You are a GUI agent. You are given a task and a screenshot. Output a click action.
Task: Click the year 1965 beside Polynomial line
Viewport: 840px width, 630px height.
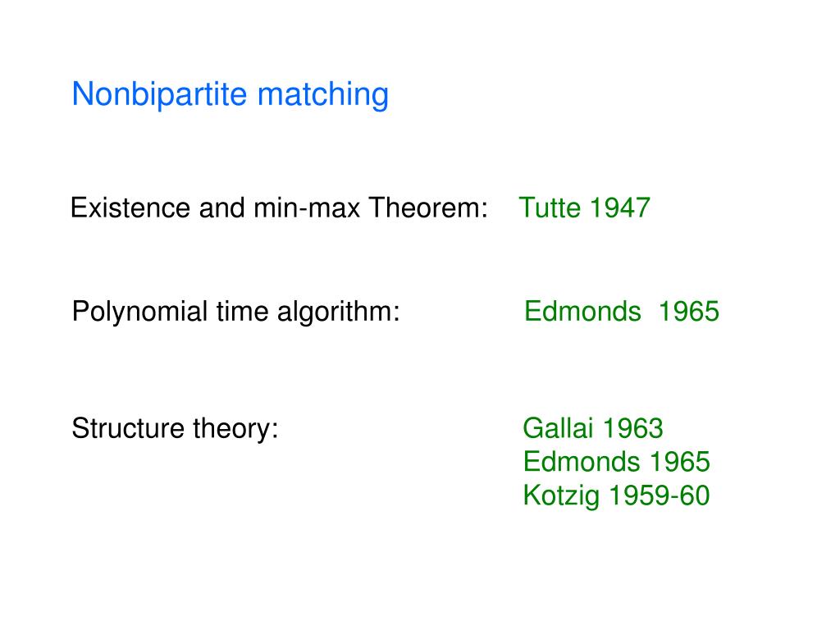point(689,311)
